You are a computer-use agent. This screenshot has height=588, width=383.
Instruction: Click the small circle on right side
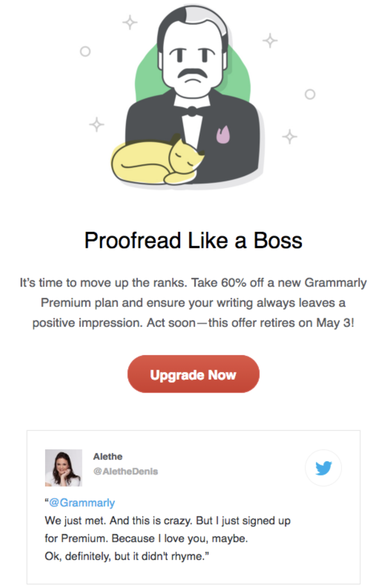[x=310, y=94]
